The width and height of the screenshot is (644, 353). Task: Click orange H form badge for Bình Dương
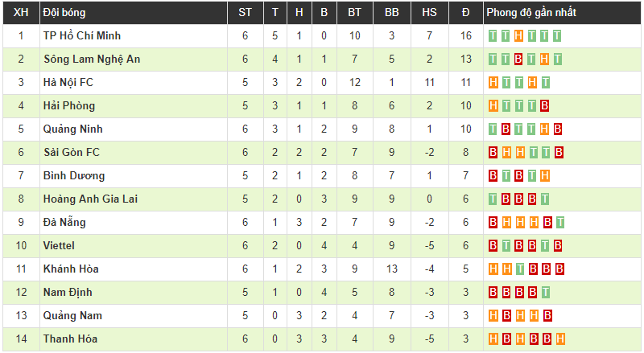545,176
